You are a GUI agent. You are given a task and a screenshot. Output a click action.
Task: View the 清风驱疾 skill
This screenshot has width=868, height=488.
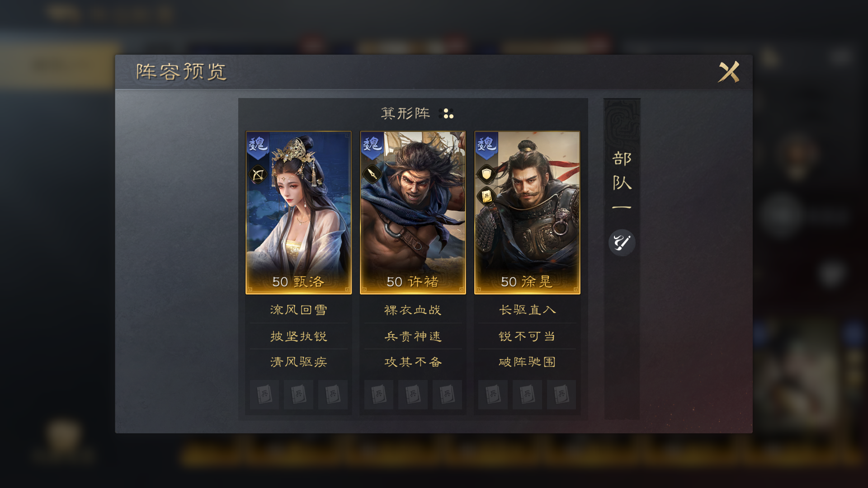(x=298, y=362)
